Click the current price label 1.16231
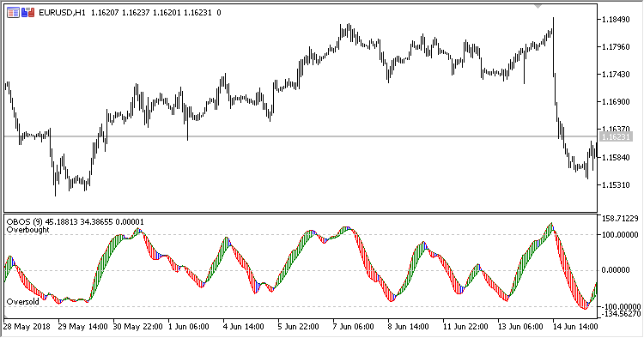The image size is (644, 338). tap(616, 136)
